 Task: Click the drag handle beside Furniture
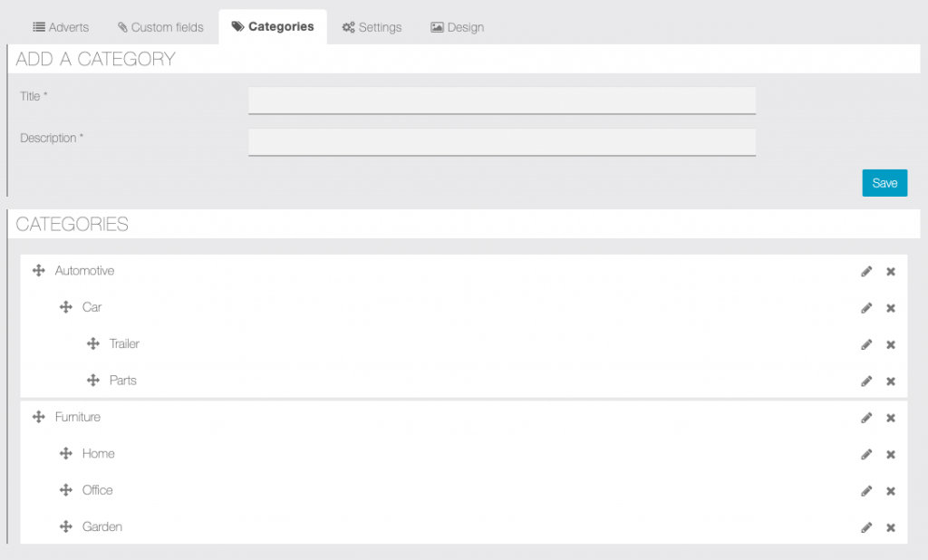click(x=39, y=418)
